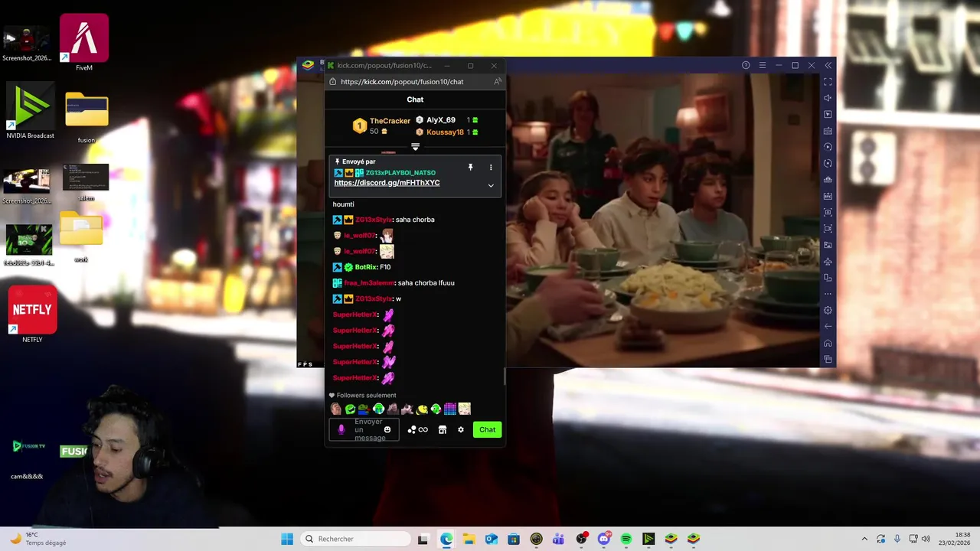980x551 pixels.
Task: Open Microsoft Edge on taskbar
Action: pyautogui.click(x=446, y=539)
